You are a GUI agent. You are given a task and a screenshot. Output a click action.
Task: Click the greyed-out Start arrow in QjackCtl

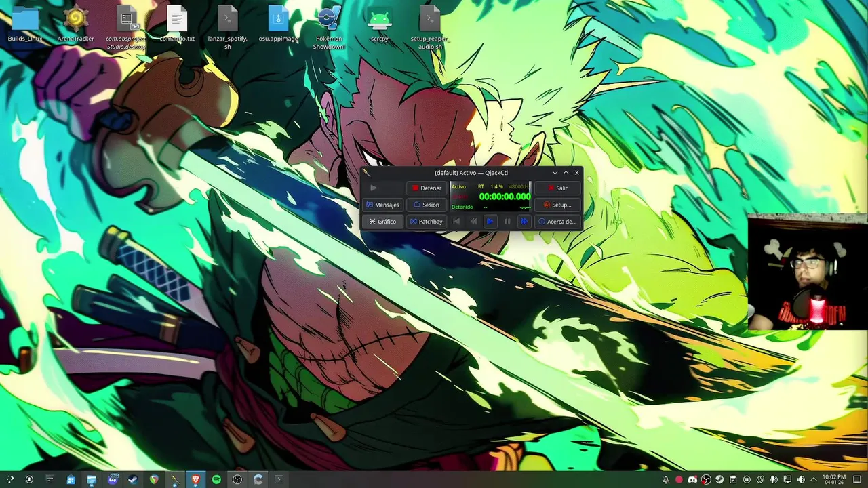point(374,188)
